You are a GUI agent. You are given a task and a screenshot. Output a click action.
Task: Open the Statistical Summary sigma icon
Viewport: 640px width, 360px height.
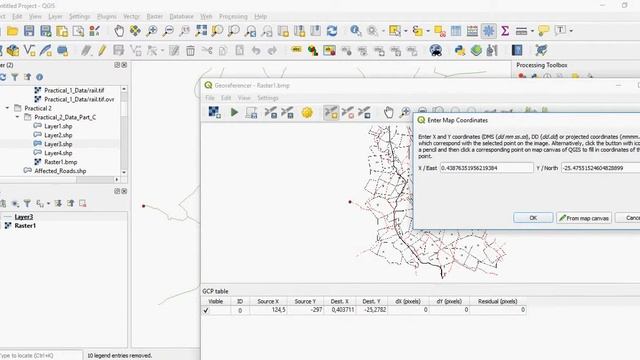click(505, 31)
